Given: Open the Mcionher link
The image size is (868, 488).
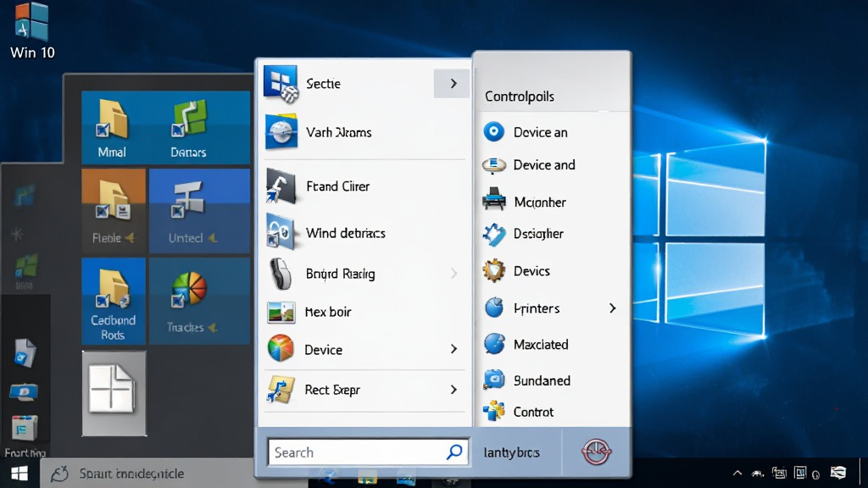Looking at the screenshot, I should click(x=540, y=202).
